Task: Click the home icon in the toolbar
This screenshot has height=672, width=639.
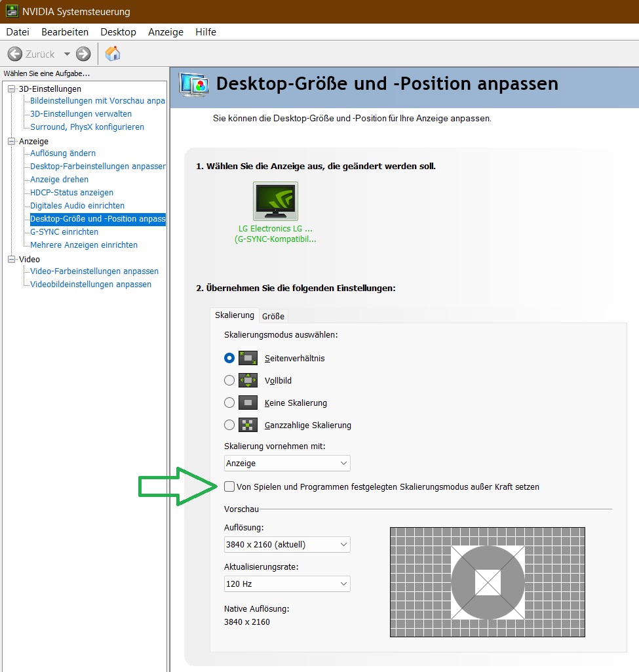Action: [112, 53]
